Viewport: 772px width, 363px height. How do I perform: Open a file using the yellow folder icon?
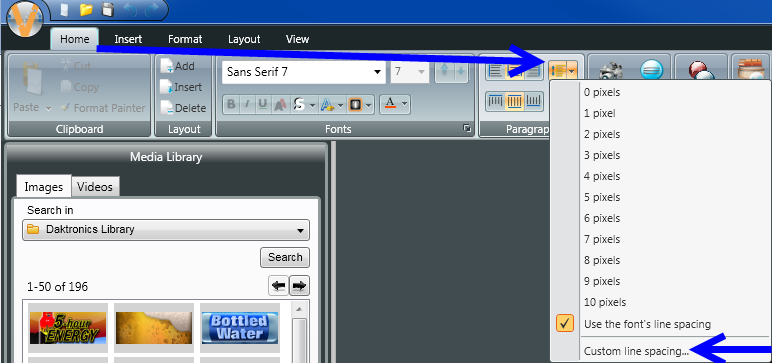pyautogui.click(x=86, y=9)
